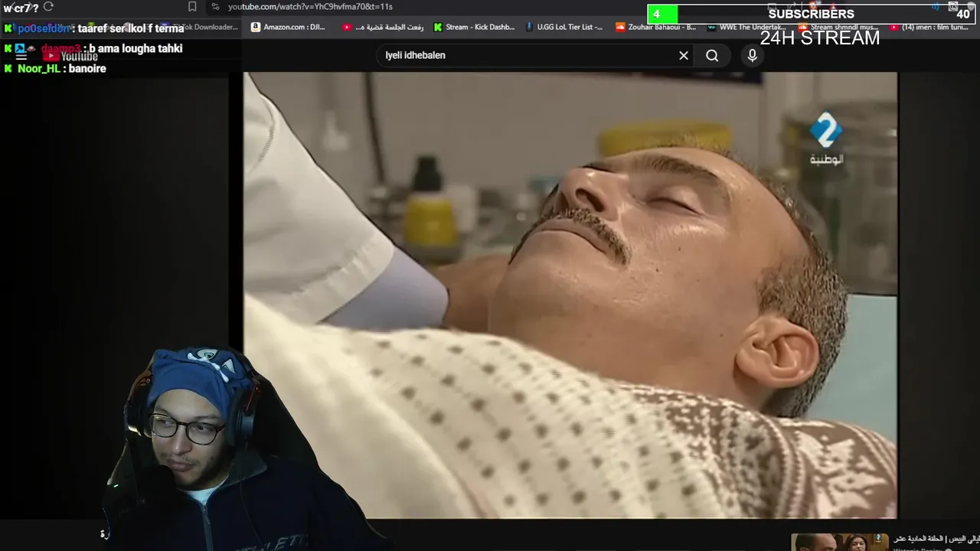Open the suggested video thumbnail at the bottom right
This screenshot has width=980, height=551.
coord(839,542)
